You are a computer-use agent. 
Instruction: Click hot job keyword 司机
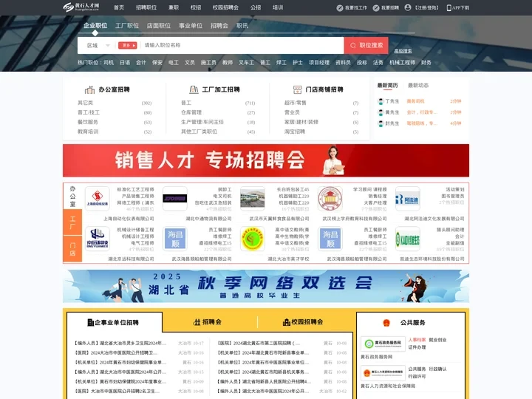(109, 63)
